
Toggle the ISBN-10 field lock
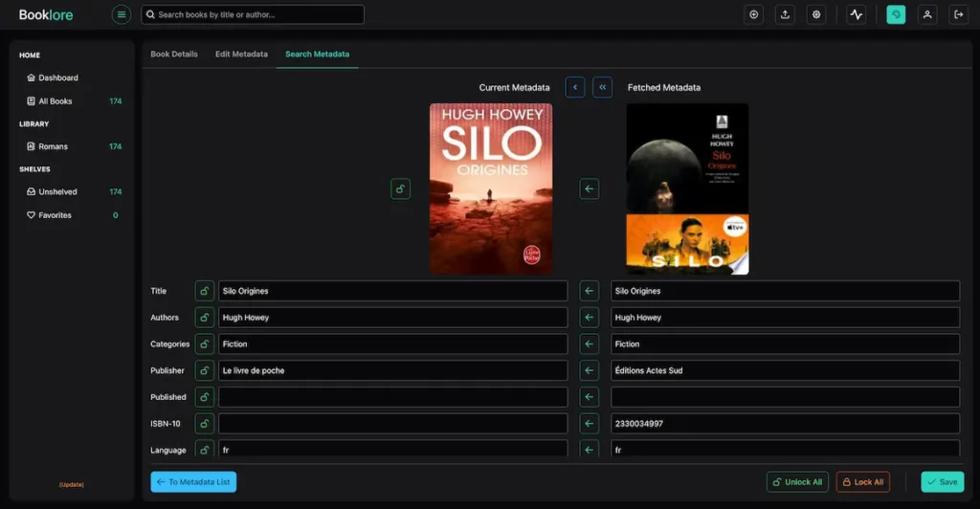pyautogui.click(x=205, y=424)
